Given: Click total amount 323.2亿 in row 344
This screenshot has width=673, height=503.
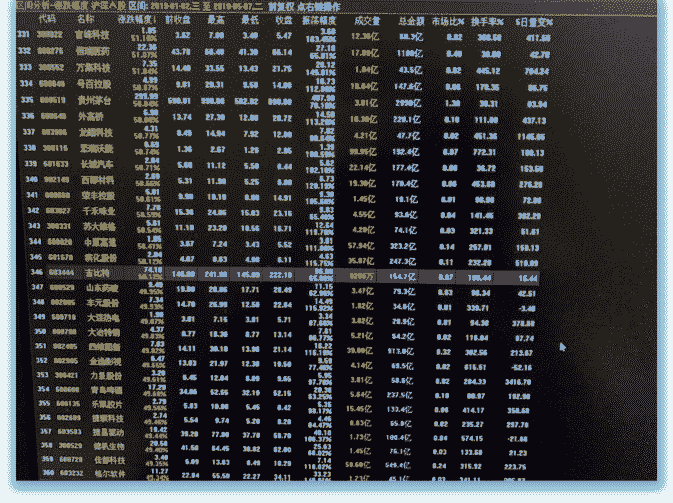Looking at the screenshot, I should pyautogui.click(x=405, y=247).
